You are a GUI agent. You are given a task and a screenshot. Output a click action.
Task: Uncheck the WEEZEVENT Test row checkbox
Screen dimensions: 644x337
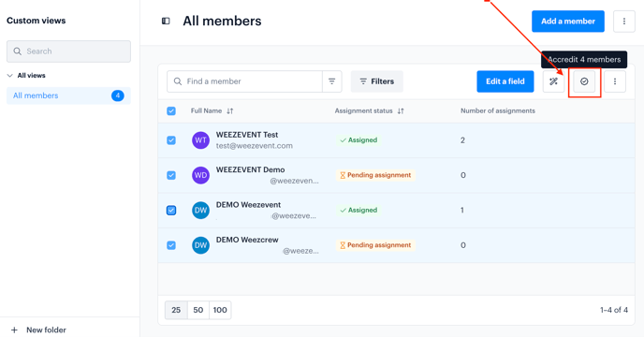(x=171, y=140)
